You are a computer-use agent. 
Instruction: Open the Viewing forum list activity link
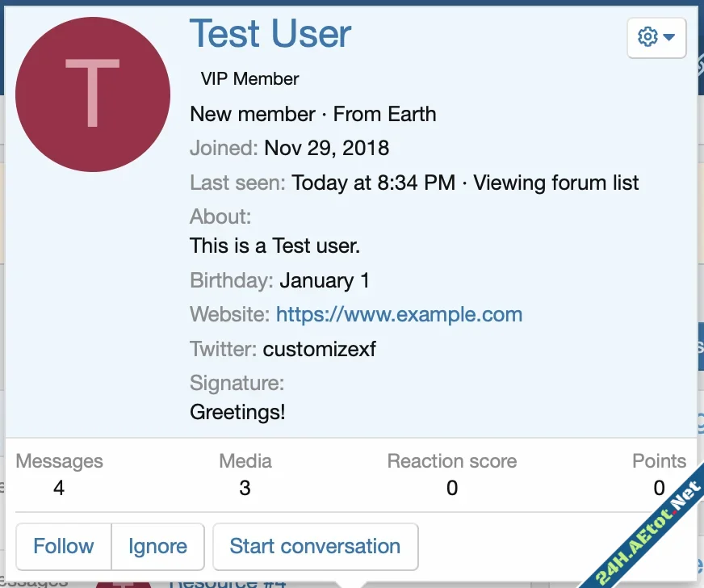tap(557, 183)
